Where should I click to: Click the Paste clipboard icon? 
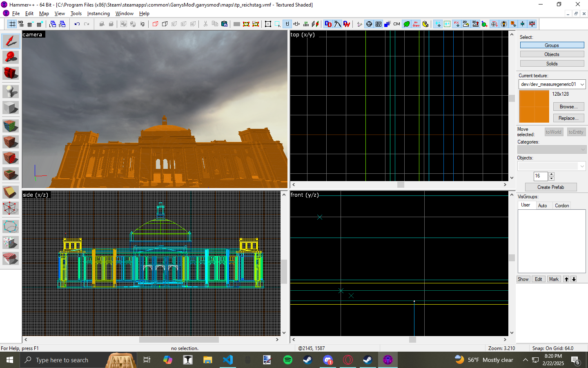[x=224, y=24]
